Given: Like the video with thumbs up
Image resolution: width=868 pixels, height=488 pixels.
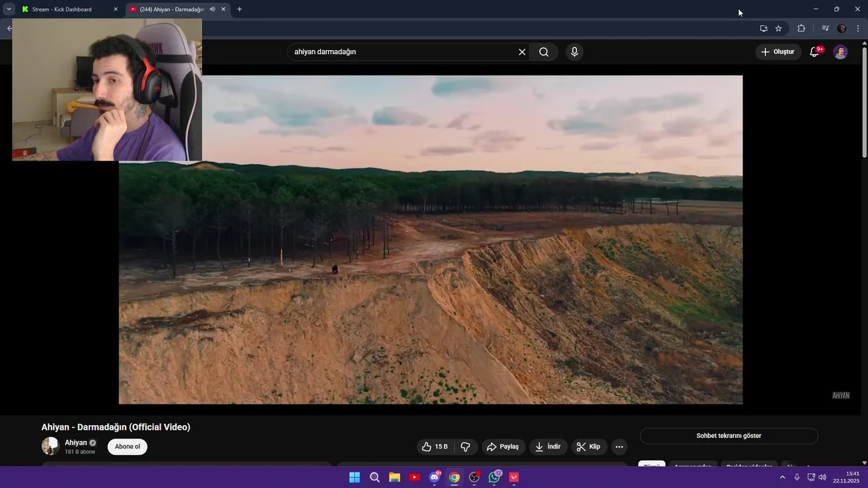Looking at the screenshot, I should coord(435,447).
